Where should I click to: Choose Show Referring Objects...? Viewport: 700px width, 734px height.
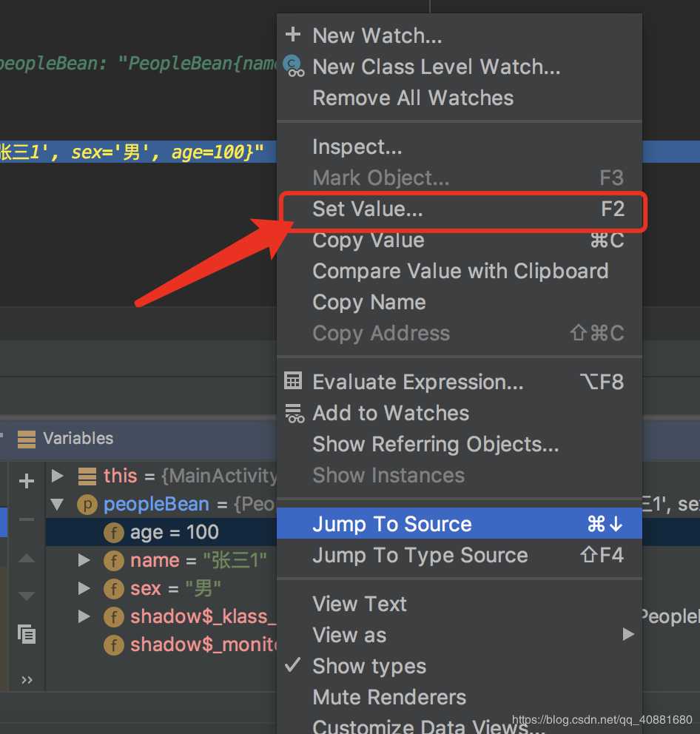459,444
